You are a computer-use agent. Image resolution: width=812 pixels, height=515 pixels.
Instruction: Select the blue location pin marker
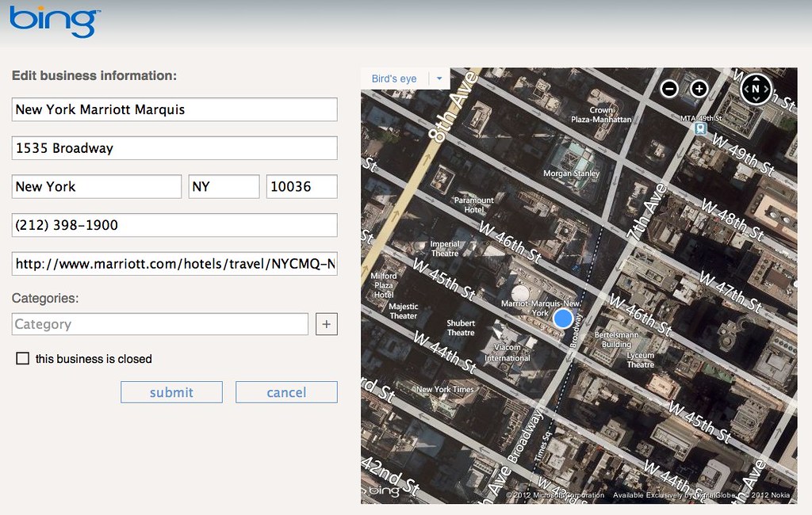pos(563,319)
